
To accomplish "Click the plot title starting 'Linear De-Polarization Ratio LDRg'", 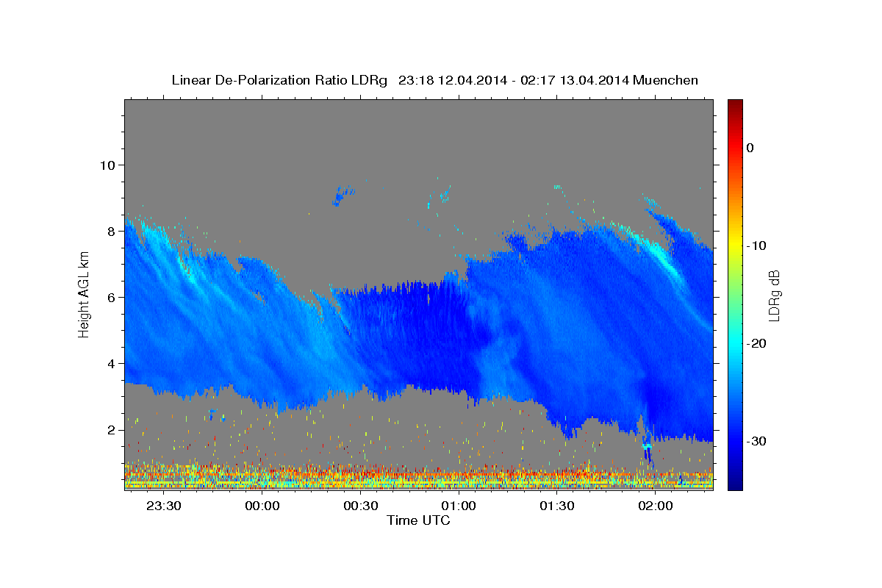I will [x=434, y=80].
